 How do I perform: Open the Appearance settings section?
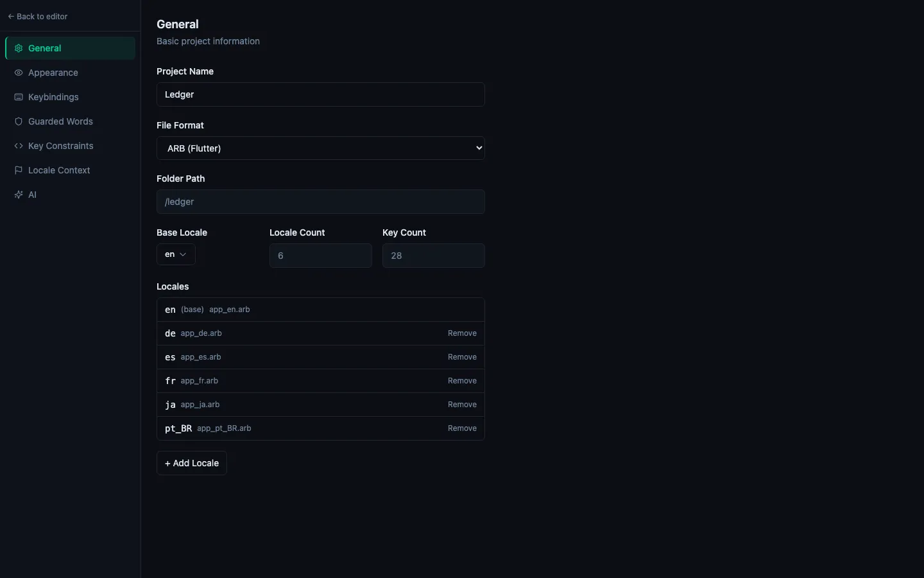coord(70,73)
